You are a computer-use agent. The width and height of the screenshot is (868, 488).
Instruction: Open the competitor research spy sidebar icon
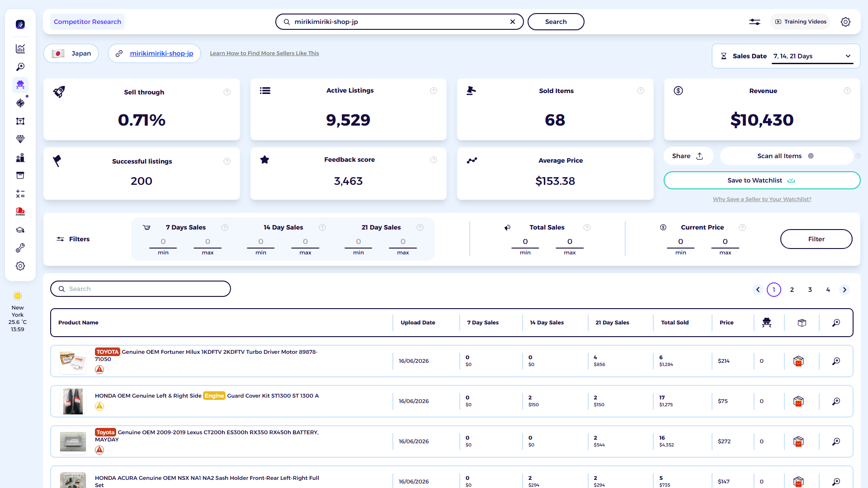20,85
